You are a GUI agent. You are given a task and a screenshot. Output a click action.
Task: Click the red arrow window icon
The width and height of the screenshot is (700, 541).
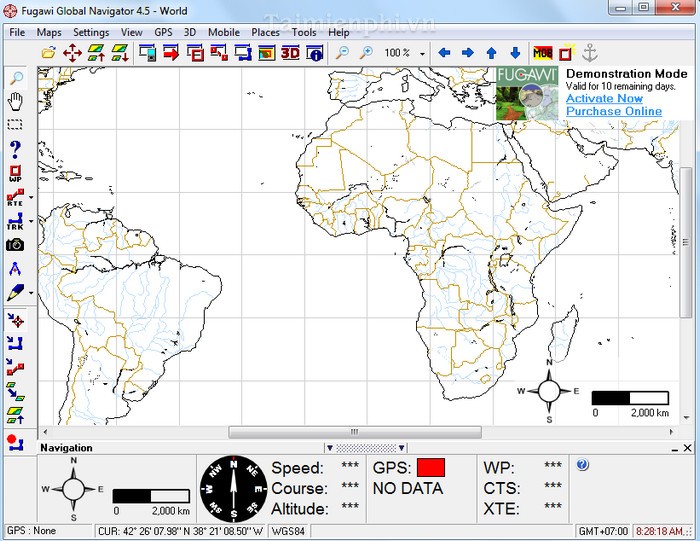(171, 53)
